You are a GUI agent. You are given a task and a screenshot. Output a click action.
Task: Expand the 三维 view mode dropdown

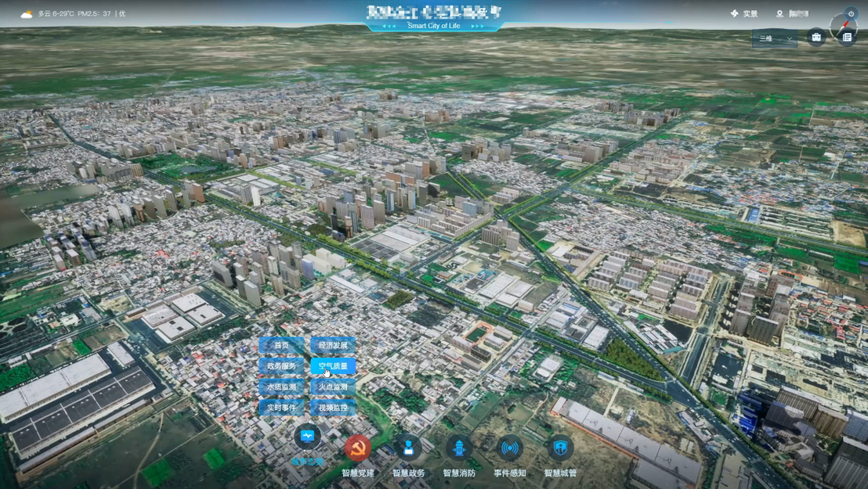point(775,38)
